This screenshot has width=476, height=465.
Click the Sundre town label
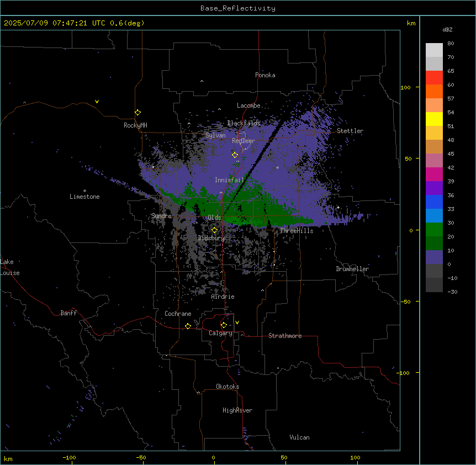pyautogui.click(x=161, y=216)
